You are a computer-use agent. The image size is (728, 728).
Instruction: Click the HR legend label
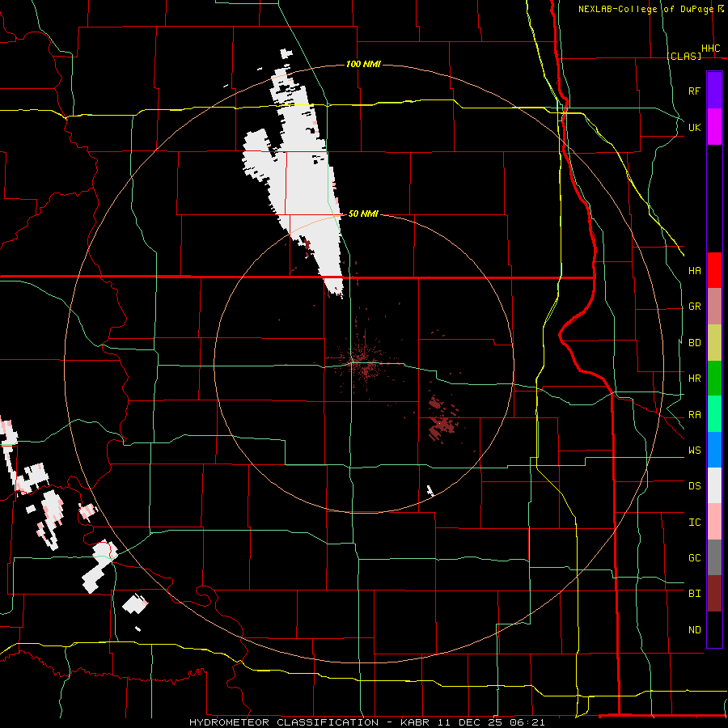pos(694,379)
